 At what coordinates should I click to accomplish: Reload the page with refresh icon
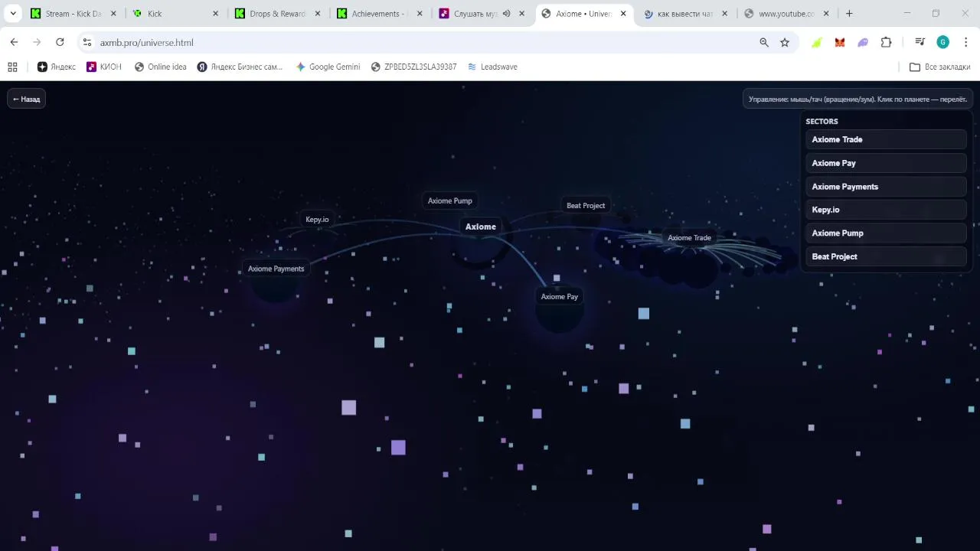[x=60, y=42]
